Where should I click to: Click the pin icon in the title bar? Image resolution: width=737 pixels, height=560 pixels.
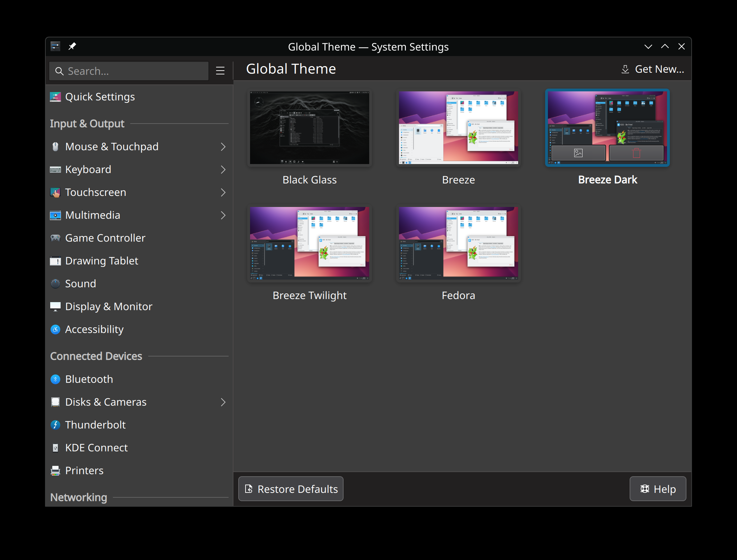[x=72, y=46]
